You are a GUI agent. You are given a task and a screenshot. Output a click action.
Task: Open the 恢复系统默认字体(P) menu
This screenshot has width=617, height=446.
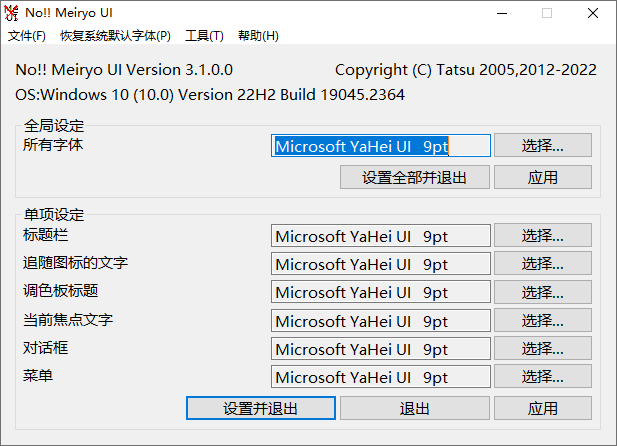(x=115, y=36)
